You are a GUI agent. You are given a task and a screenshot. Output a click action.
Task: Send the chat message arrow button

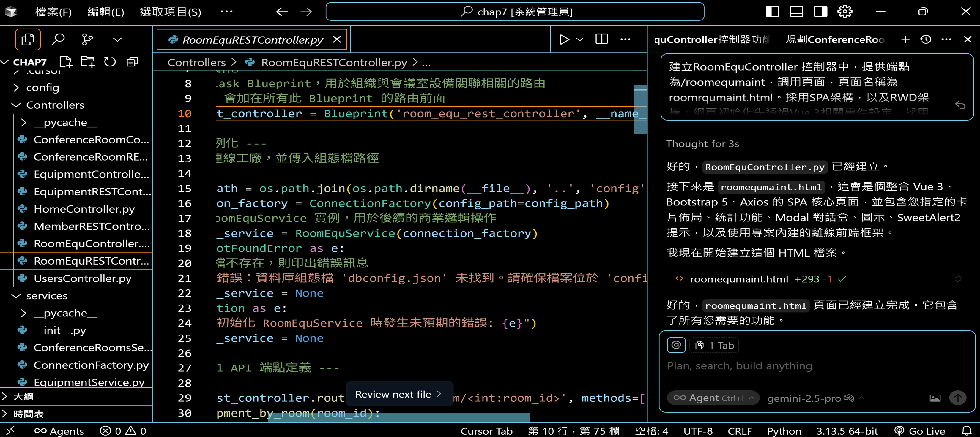tap(957, 398)
